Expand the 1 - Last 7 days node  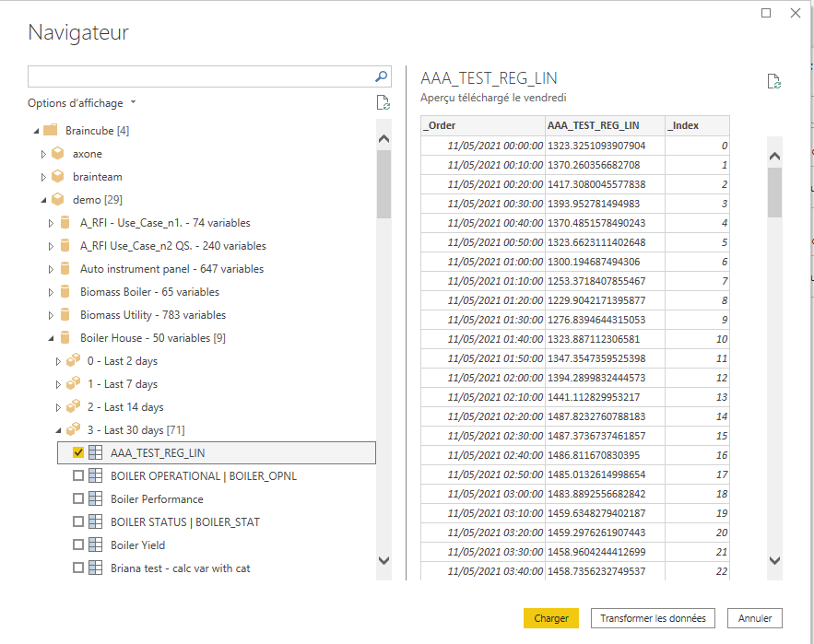pos(58,384)
